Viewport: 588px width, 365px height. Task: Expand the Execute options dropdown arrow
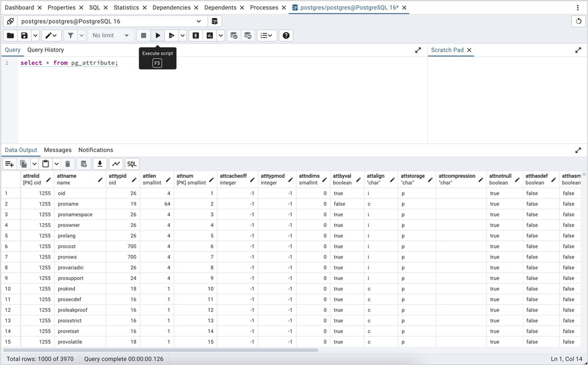(182, 35)
